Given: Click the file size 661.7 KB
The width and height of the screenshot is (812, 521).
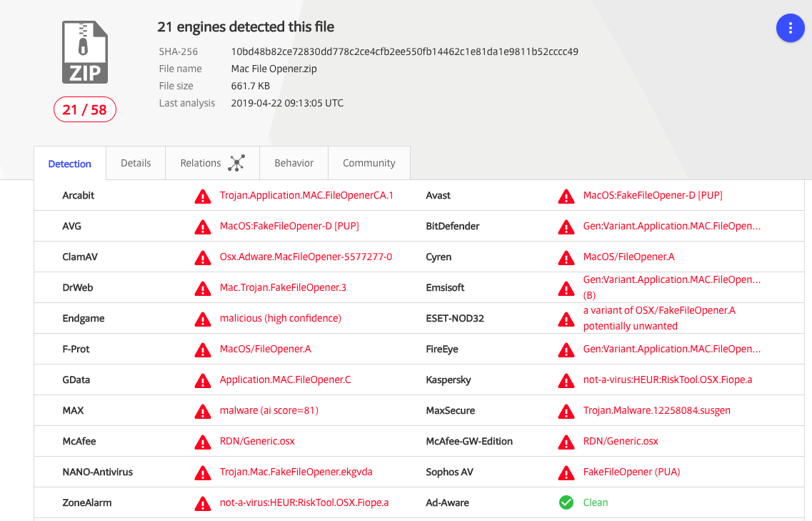Looking at the screenshot, I should pyautogui.click(x=250, y=86).
